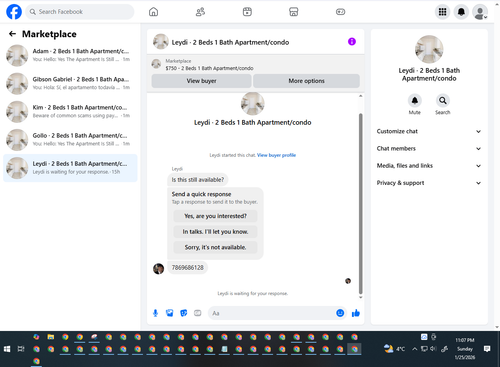Show hidden system tray icons
This screenshot has width=500, height=367.
[x=414, y=349]
